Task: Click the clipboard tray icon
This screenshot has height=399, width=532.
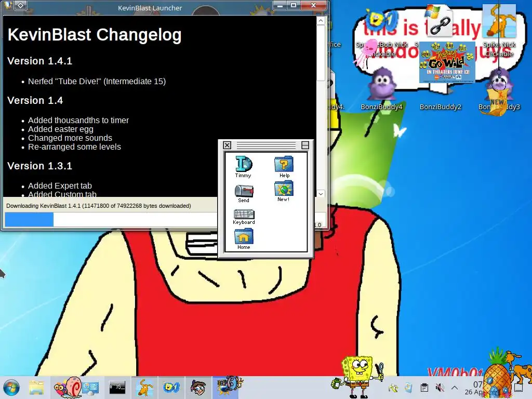Action: (424, 388)
